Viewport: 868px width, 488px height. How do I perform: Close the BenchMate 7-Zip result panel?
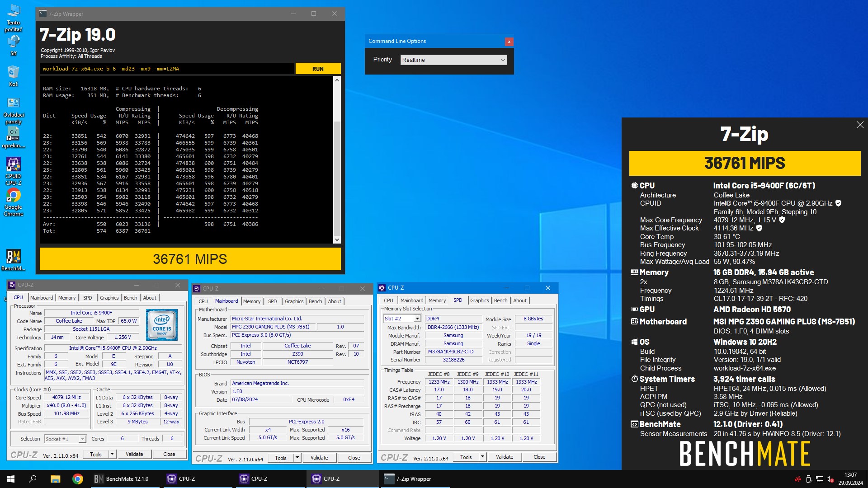click(x=860, y=125)
